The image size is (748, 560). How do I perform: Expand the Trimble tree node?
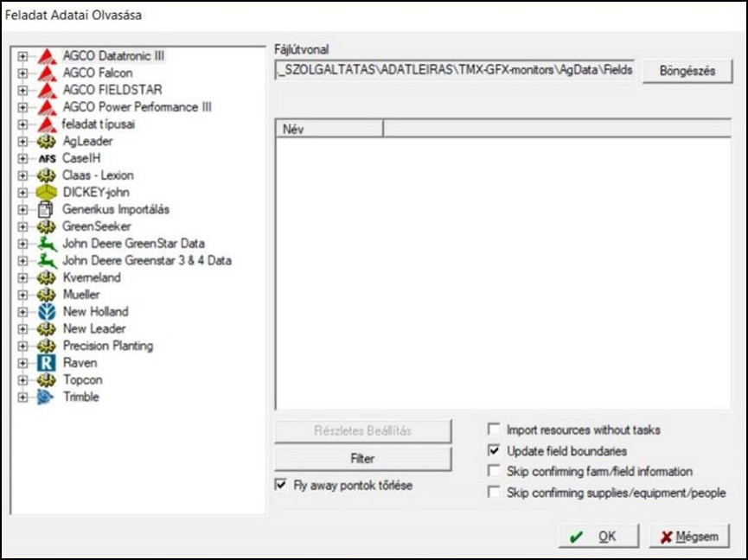click(22, 397)
